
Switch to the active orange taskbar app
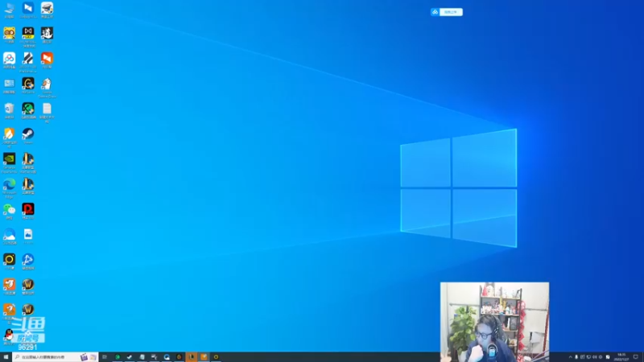click(204, 357)
